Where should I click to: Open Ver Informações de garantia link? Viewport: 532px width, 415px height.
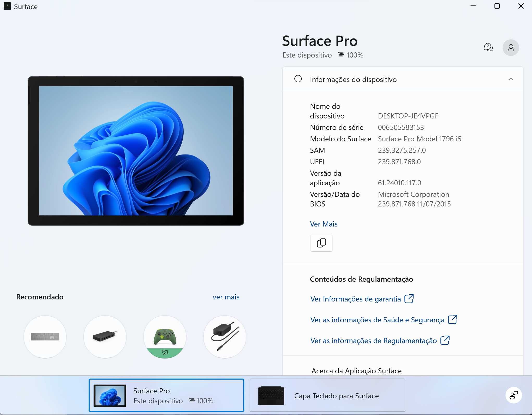355,299
